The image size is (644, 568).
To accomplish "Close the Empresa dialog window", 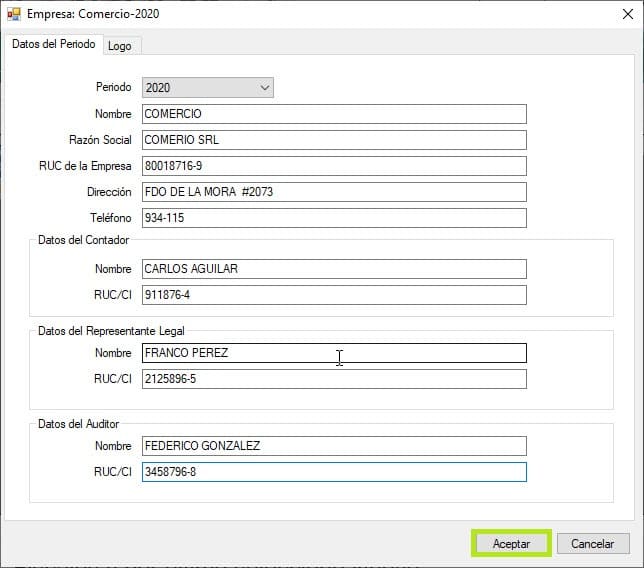I will coord(620,14).
